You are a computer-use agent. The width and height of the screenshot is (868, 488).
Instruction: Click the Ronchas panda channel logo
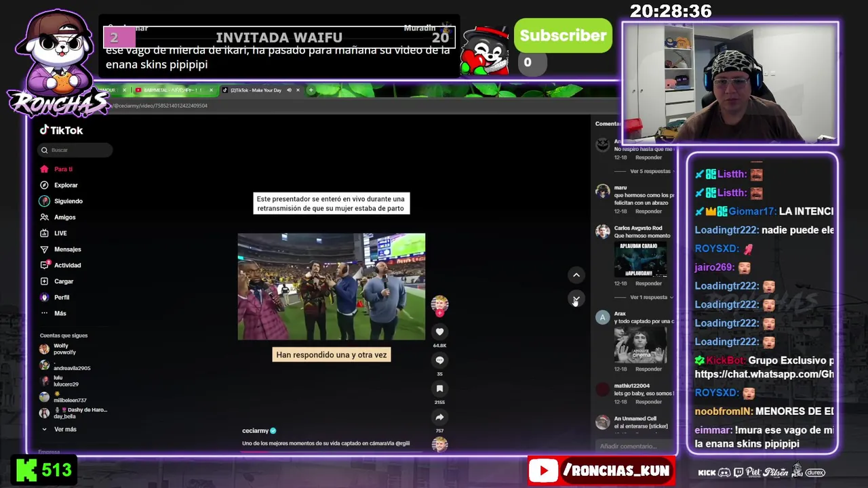point(58,63)
